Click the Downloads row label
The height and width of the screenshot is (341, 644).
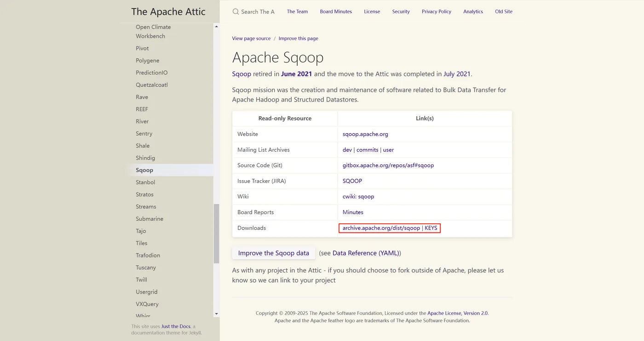[252, 228]
